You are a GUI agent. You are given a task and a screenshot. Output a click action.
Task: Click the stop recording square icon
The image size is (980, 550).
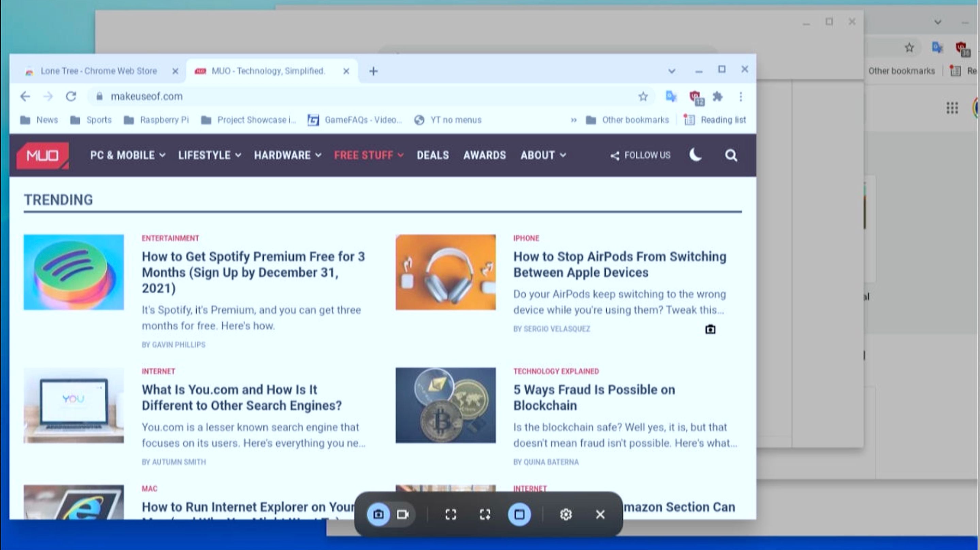519,514
